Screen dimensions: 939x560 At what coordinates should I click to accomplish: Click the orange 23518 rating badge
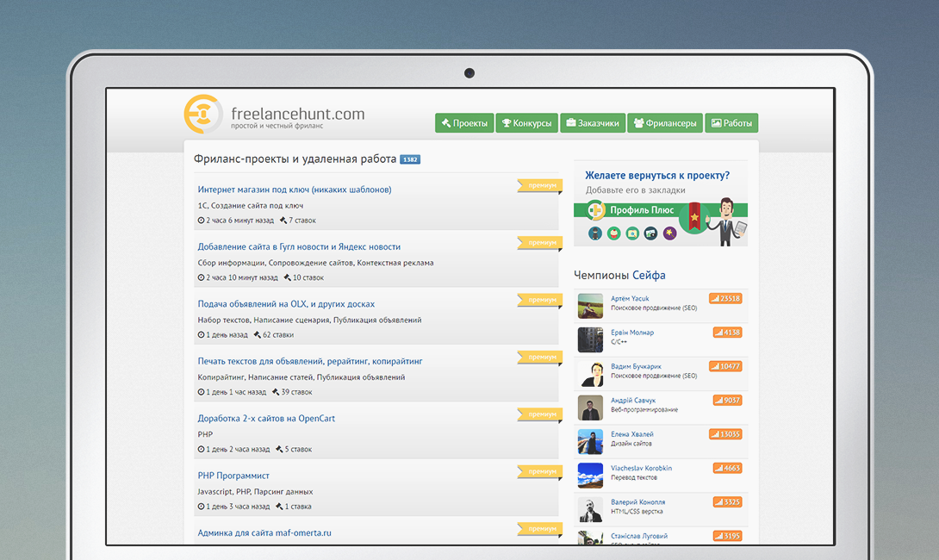tap(725, 298)
